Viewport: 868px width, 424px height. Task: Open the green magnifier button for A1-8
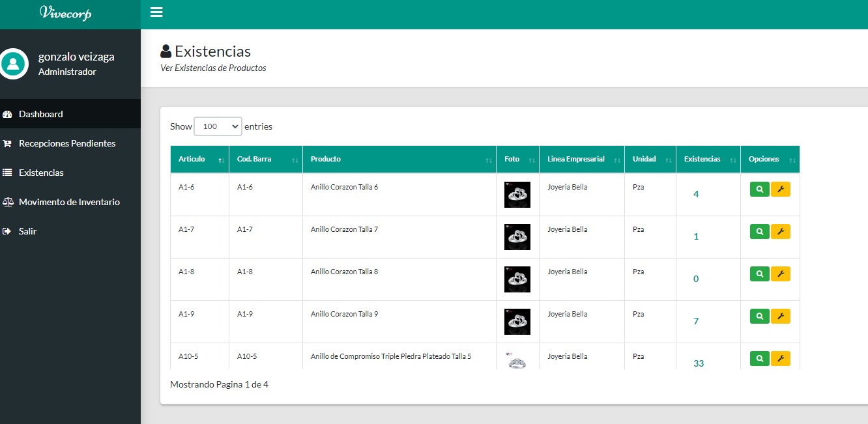pyautogui.click(x=759, y=274)
